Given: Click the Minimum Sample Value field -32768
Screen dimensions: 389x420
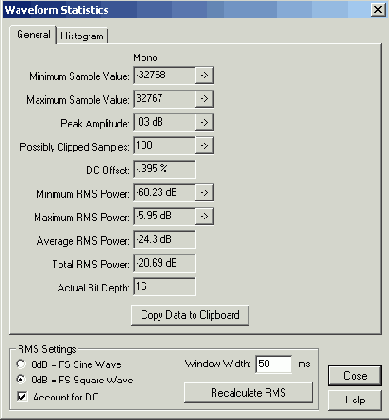Looking at the screenshot, I should click(x=164, y=75).
